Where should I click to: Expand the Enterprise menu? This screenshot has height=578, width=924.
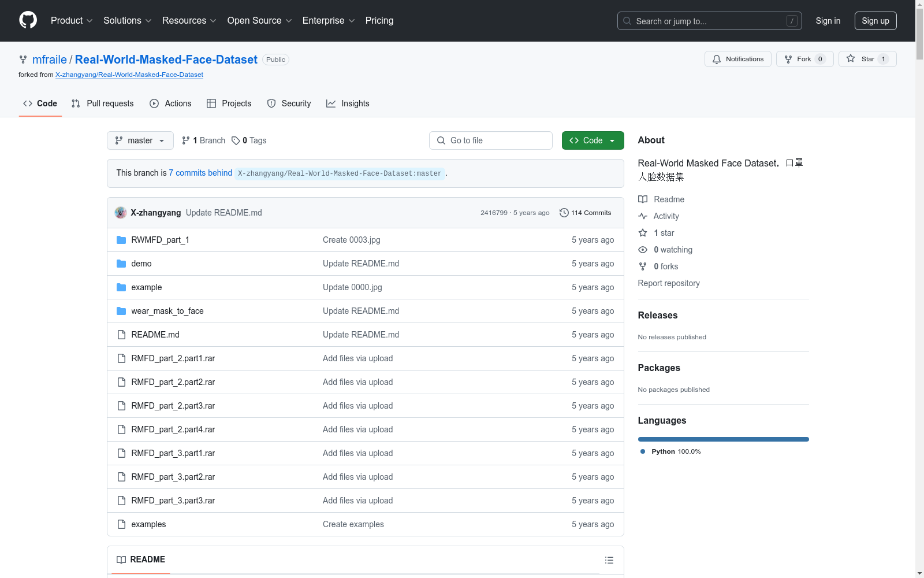click(x=329, y=21)
